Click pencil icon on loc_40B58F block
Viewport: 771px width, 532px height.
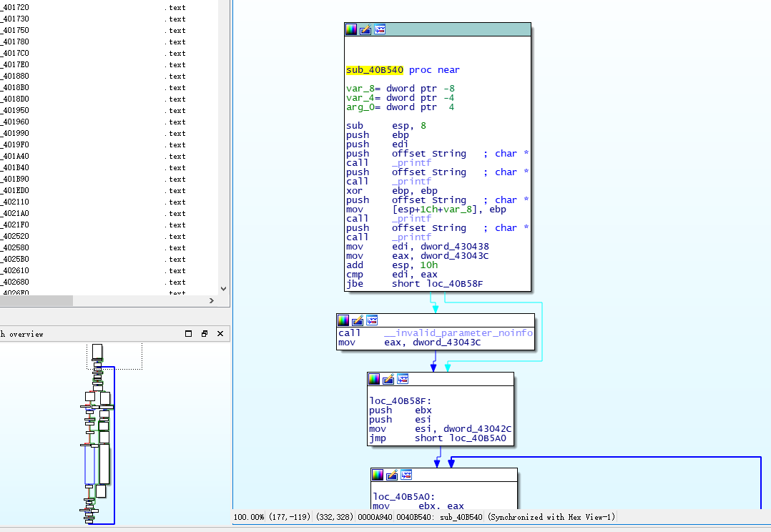coord(388,379)
